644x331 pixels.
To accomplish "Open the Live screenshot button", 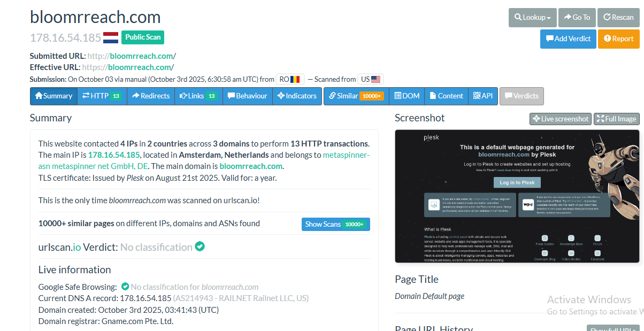I will click(560, 119).
